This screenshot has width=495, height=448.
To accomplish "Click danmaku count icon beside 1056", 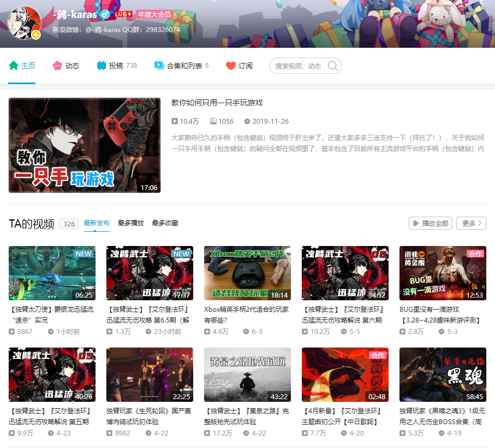I will click(213, 121).
